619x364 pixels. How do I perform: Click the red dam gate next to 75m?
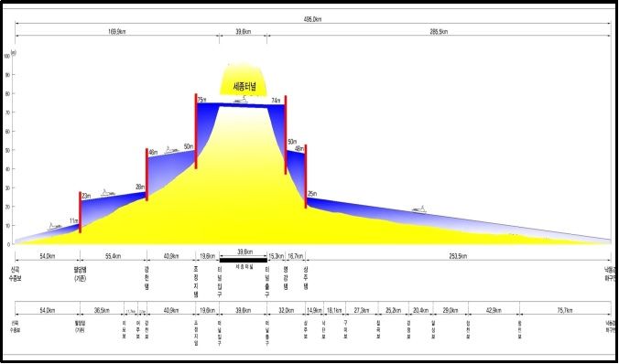point(196,131)
